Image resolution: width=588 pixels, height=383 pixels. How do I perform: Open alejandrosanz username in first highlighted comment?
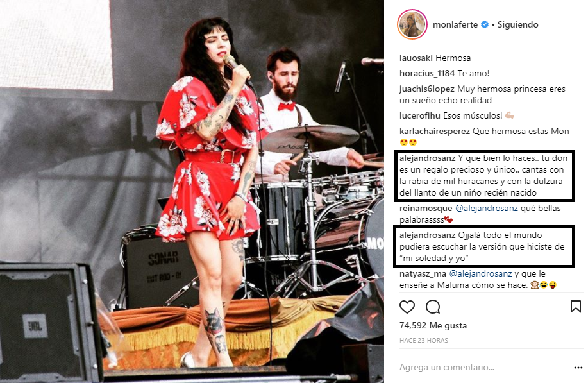click(x=428, y=158)
